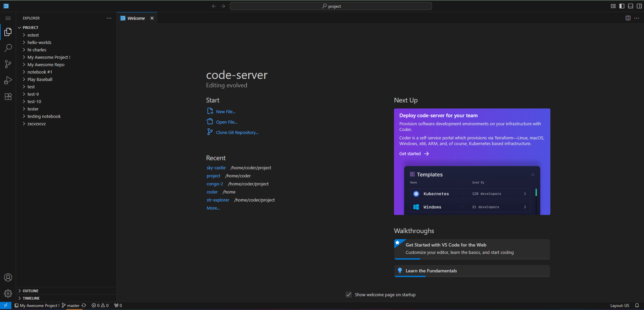
Task: Open the Search view icon
Action: click(x=8, y=48)
